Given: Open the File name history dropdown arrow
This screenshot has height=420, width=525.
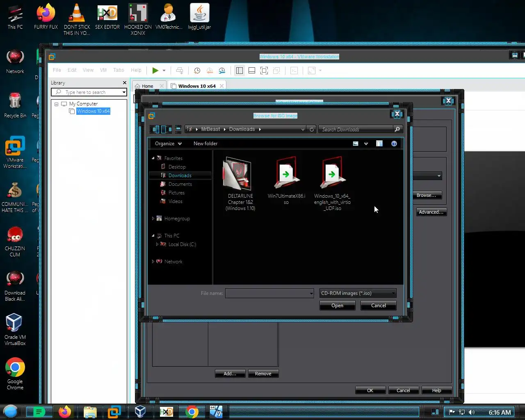Looking at the screenshot, I should [x=312, y=293].
